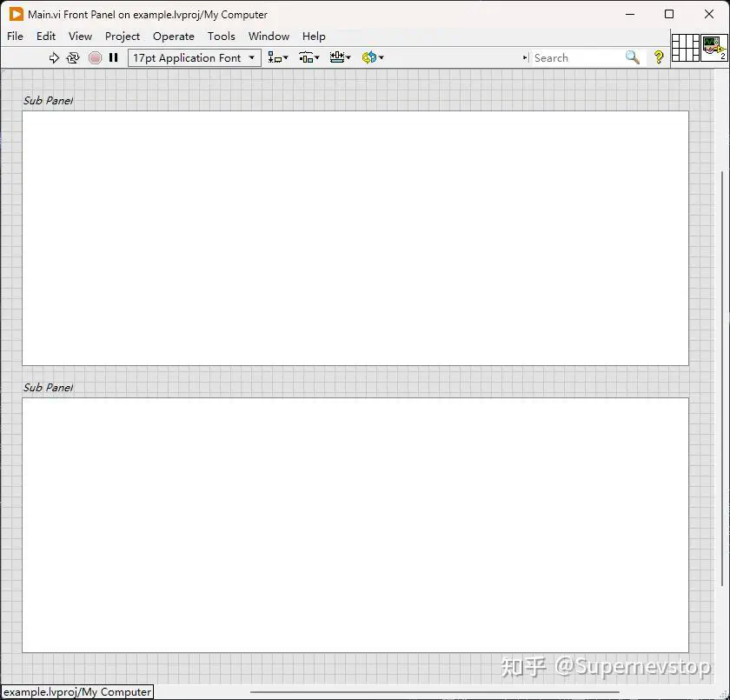Open the Window menu
Viewport: 730px width, 700px height.
pyautogui.click(x=269, y=37)
